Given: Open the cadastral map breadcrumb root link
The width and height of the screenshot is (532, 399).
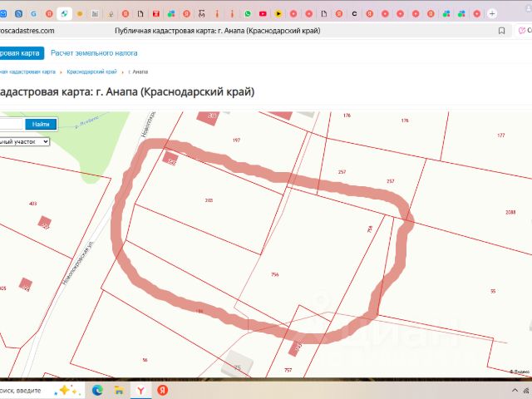Looking at the screenshot, I should point(27,72).
